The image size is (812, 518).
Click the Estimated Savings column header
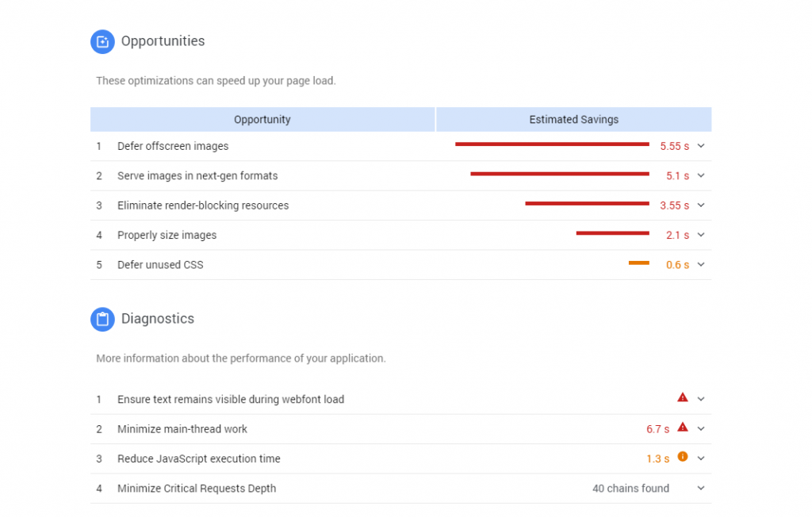[573, 119]
